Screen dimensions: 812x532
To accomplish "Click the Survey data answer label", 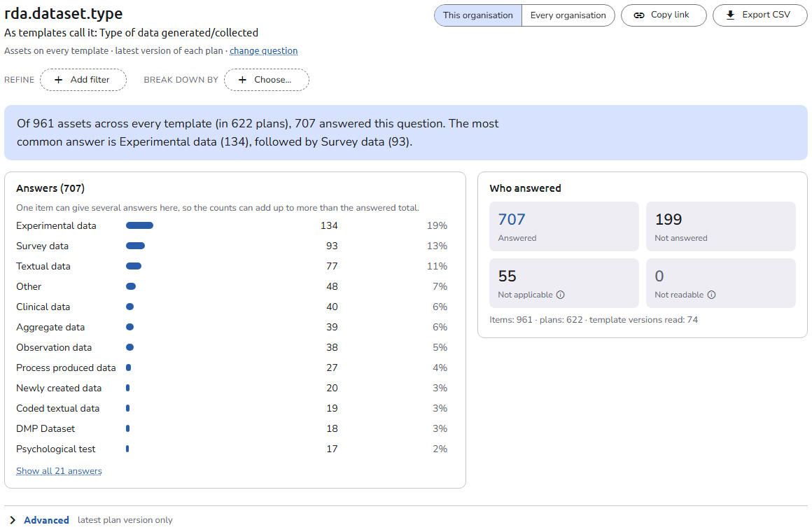I will [x=43, y=246].
